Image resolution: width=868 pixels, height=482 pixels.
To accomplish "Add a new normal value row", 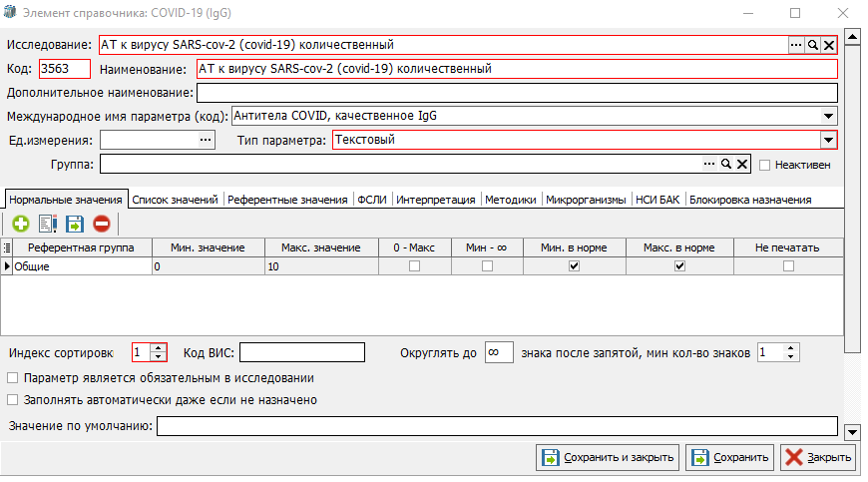I will [20, 225].
